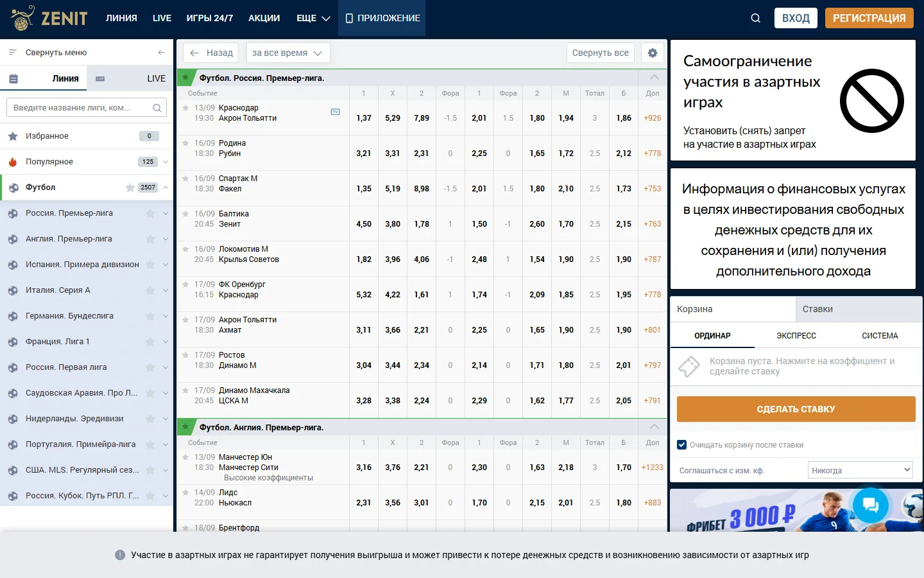Click the ball icon beside Германия. Бундеслига

tap(13, 316)
